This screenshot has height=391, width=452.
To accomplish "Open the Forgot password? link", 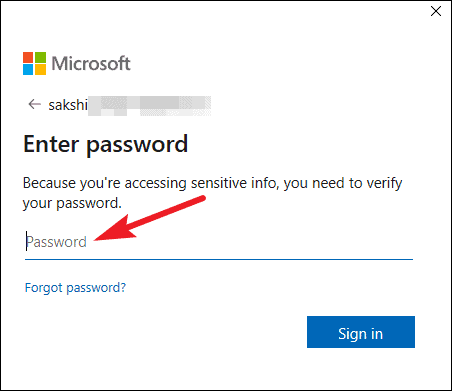I will pyautogui.click(x=75, y=288).
